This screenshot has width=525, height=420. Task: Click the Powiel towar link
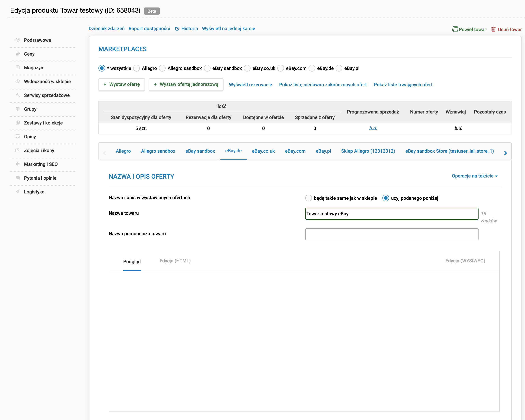(x=469, y=29)
